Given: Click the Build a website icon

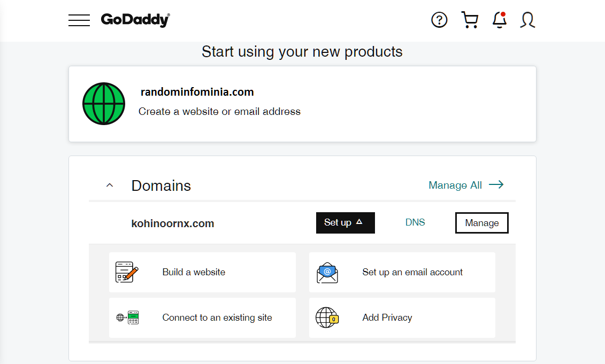Looking at the screenshot, I should [127, 272].
